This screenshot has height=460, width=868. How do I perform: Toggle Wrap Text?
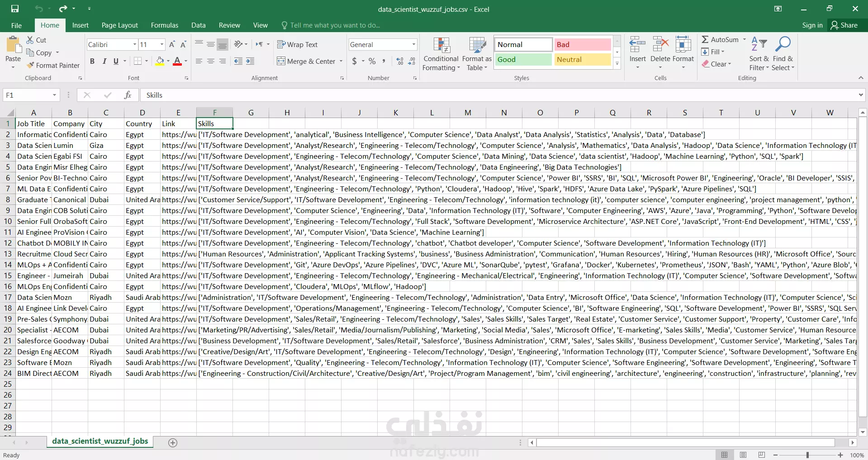pyautogui.click(x=297, y=44)
